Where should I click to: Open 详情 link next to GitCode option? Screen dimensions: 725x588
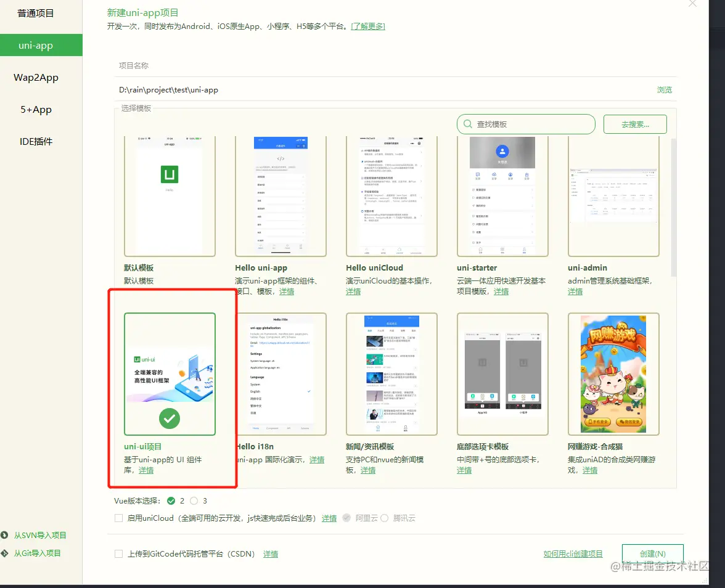(x=271, y=554)
